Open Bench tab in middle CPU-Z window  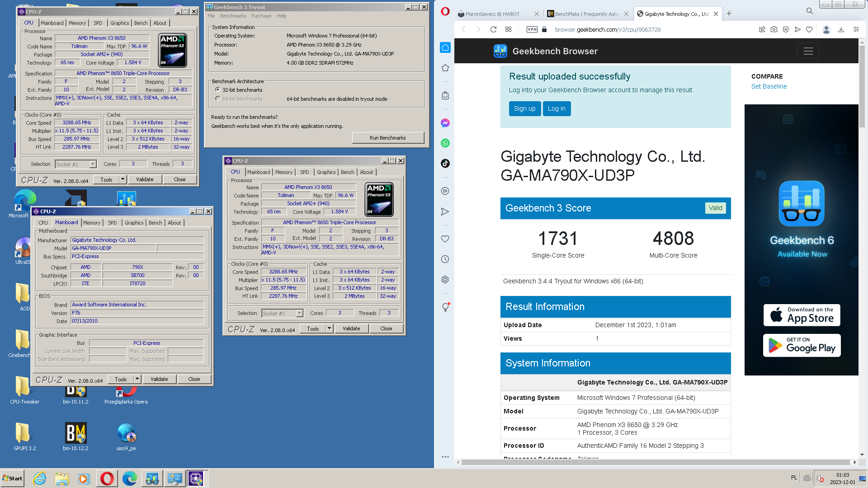tap(348, 172)
